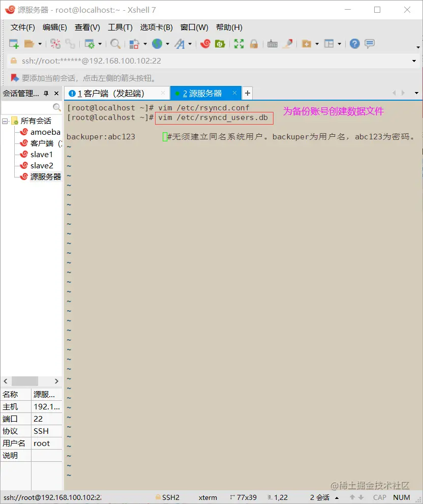Open the 工具(T) menu
Image resolution: width=423 pixels, height=504 pixels.
click(x=120, y=27)
